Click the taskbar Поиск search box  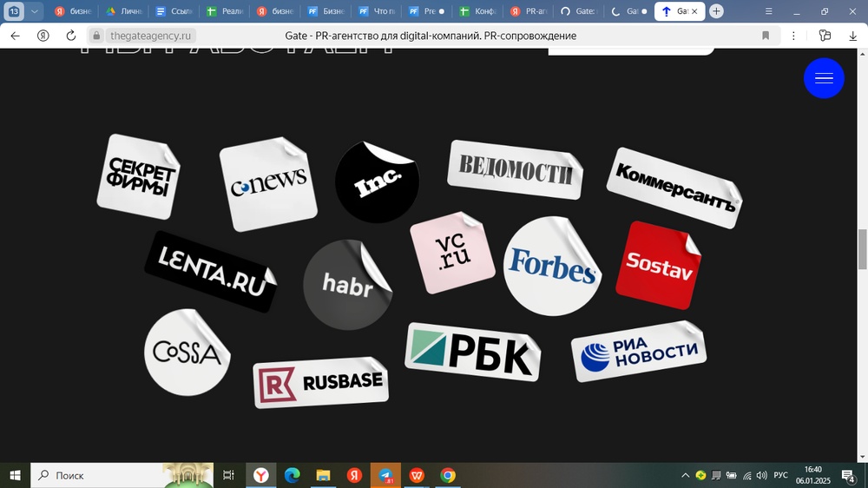(x=122, y=475)
